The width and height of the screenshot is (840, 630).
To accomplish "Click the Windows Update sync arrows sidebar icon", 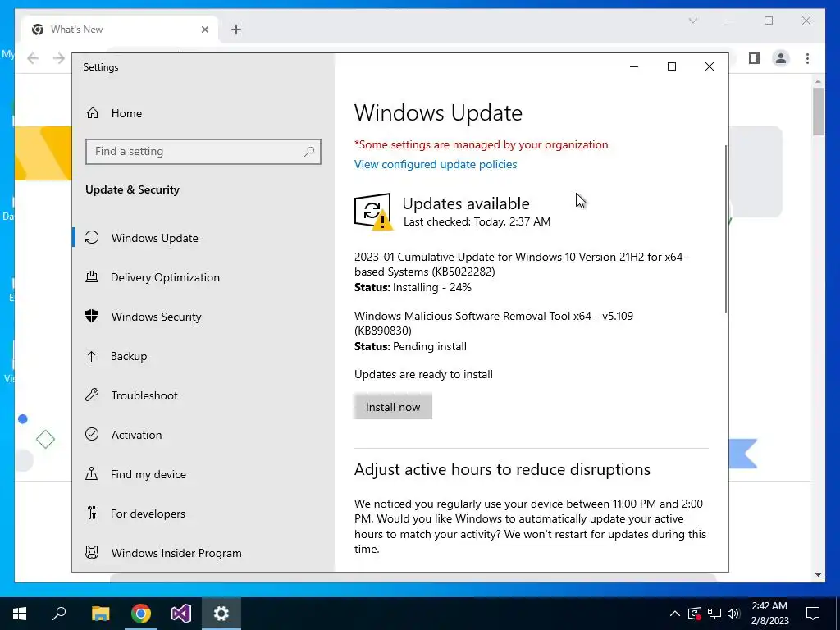I will (92, 237).
